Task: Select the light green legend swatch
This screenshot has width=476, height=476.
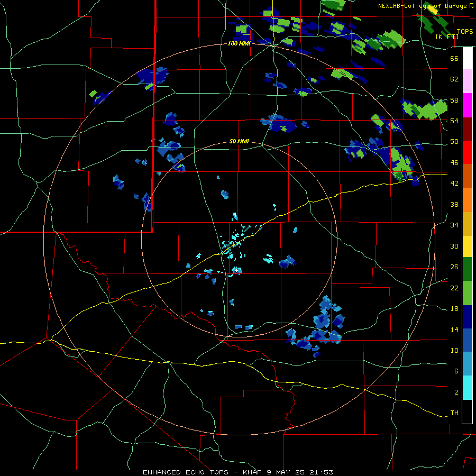Action: click(467, 293)
